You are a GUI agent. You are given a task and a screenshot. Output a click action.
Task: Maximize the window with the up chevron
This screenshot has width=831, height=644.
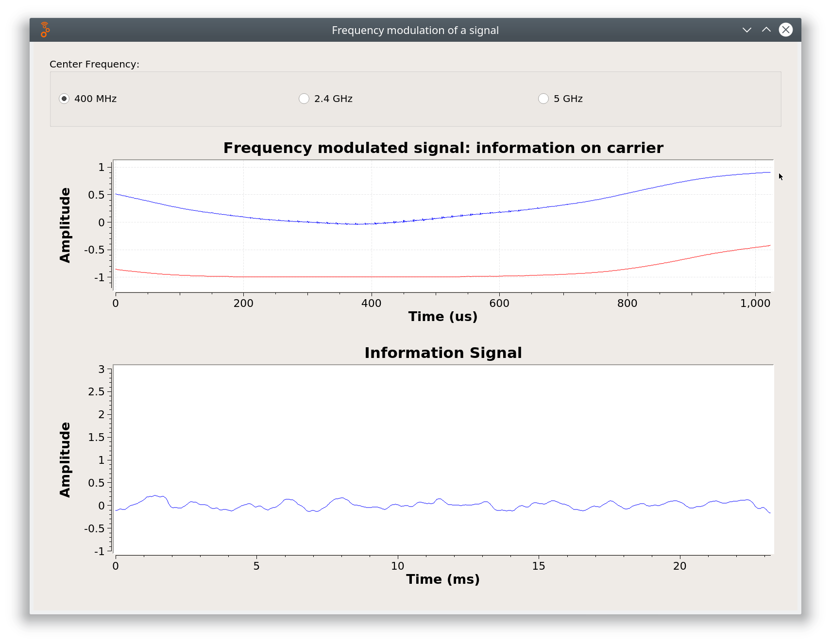766,30
